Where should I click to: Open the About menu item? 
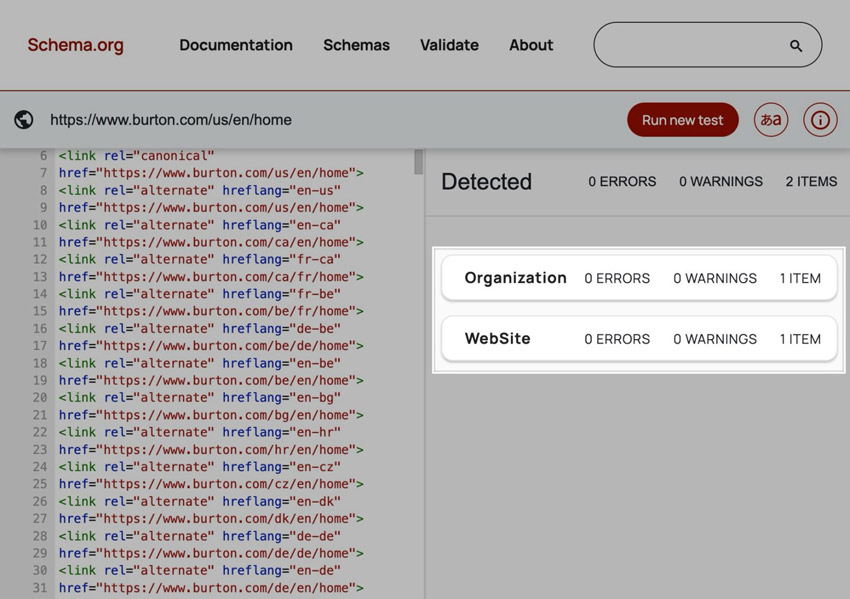[x=531, y=45]
